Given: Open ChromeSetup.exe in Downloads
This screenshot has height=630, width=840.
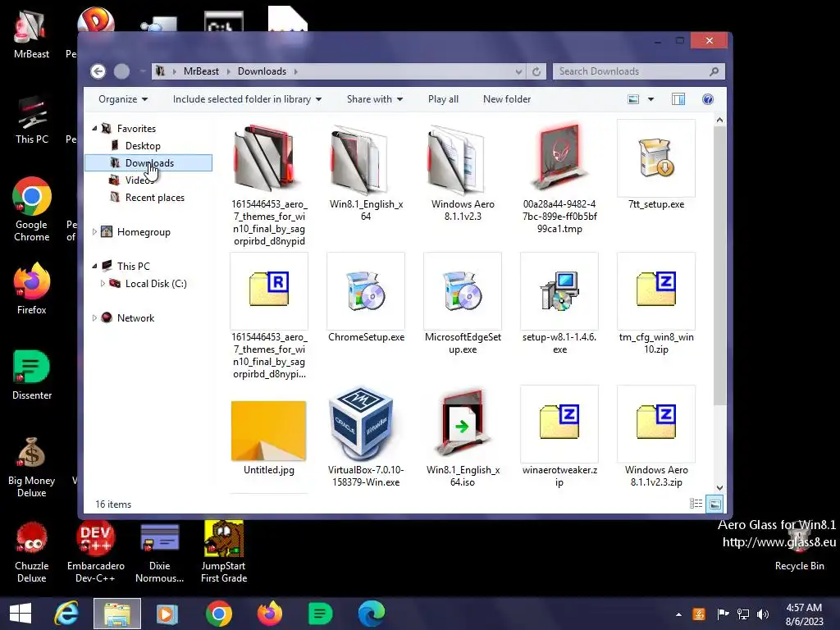Looking at the screenshot, I should point(366,298).
